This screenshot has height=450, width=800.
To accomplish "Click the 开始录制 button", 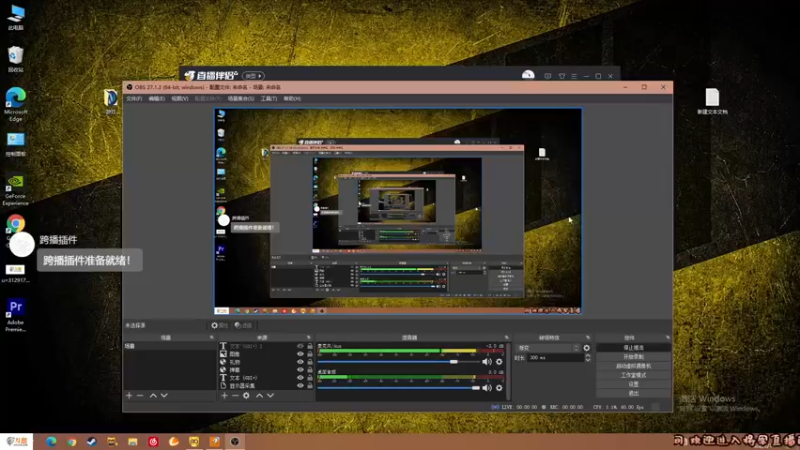I will [633, 357].
